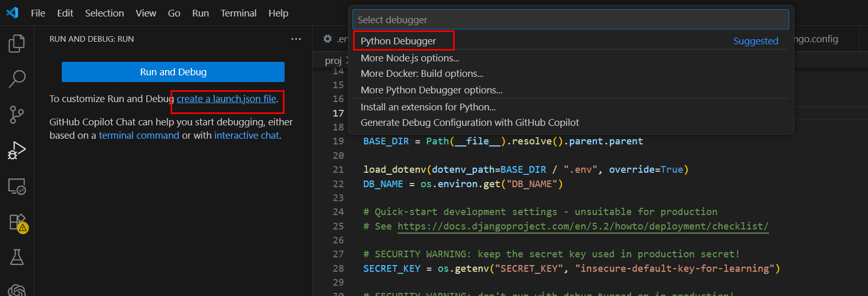Viewport: 868px width, 296px height.
Task: Click create a launch.json file link
Action: click(x=227, y=98)
